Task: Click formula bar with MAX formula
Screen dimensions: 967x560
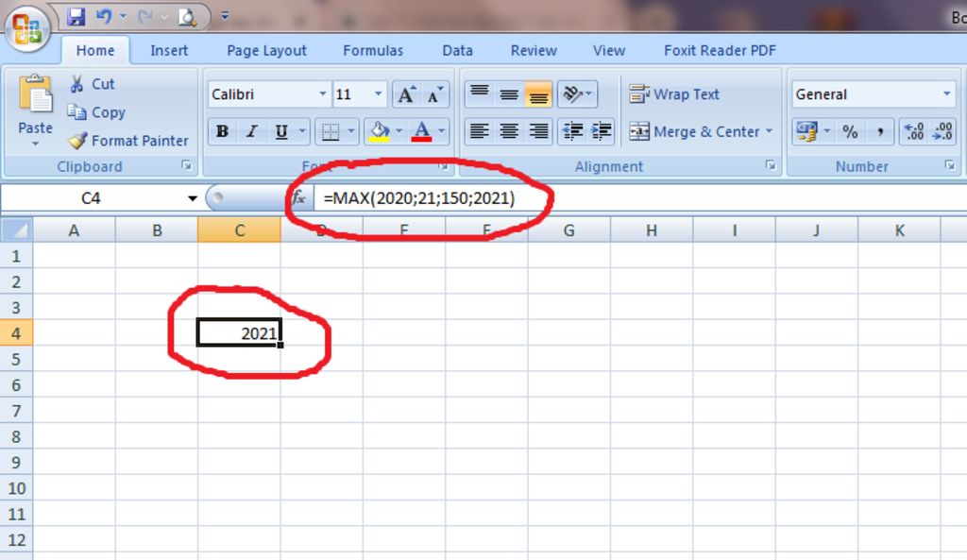Action: 639,198
